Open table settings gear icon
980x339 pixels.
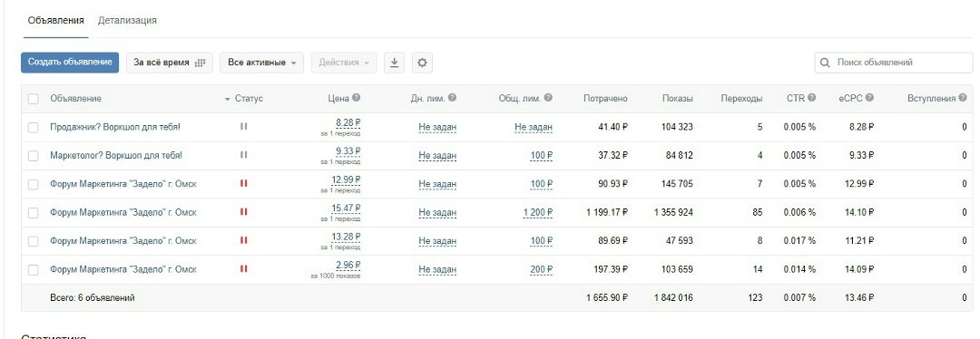pyautogui.click(x=422, y=63)
